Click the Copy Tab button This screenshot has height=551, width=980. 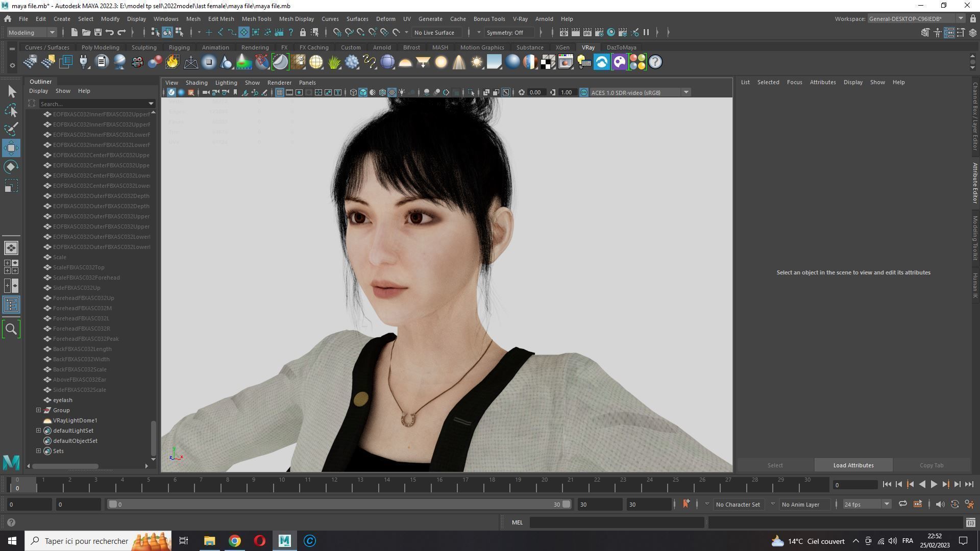point(931,465)
